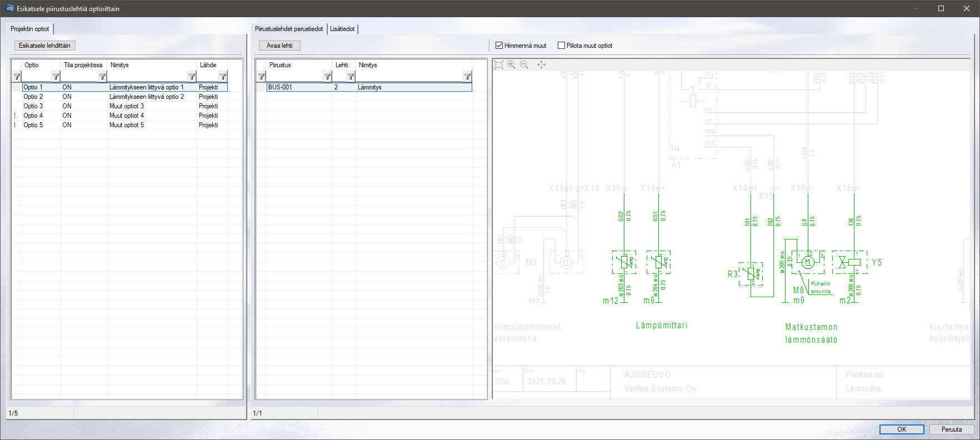Screen dimensions: 980x440
Task: Open the Optio column filter dropdown
Action: (56, 77)
